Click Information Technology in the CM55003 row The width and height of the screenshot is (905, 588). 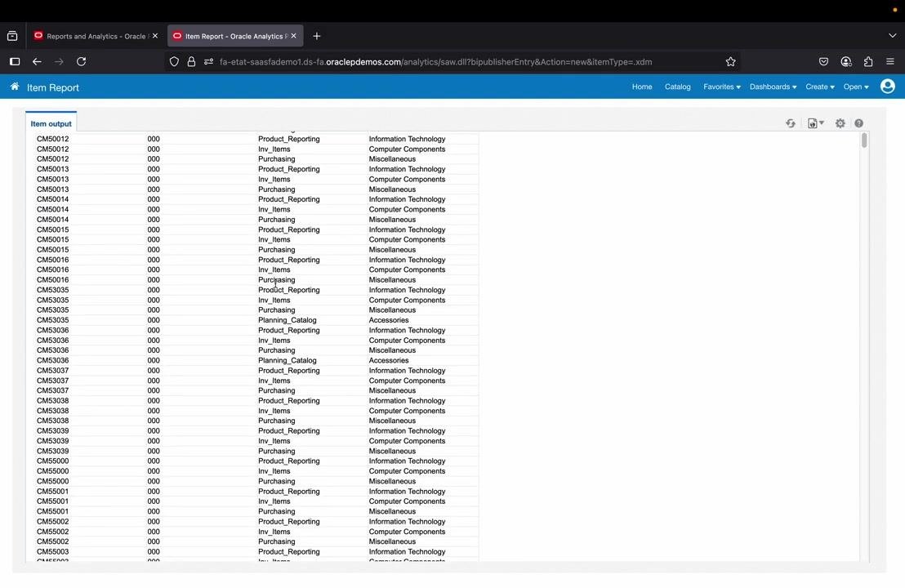[x=407, y=551]
